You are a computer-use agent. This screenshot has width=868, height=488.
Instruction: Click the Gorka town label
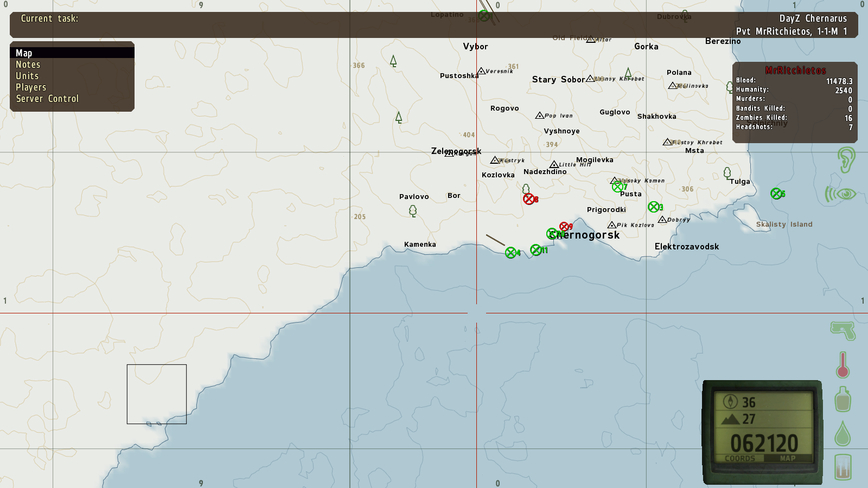click(646, 46)
